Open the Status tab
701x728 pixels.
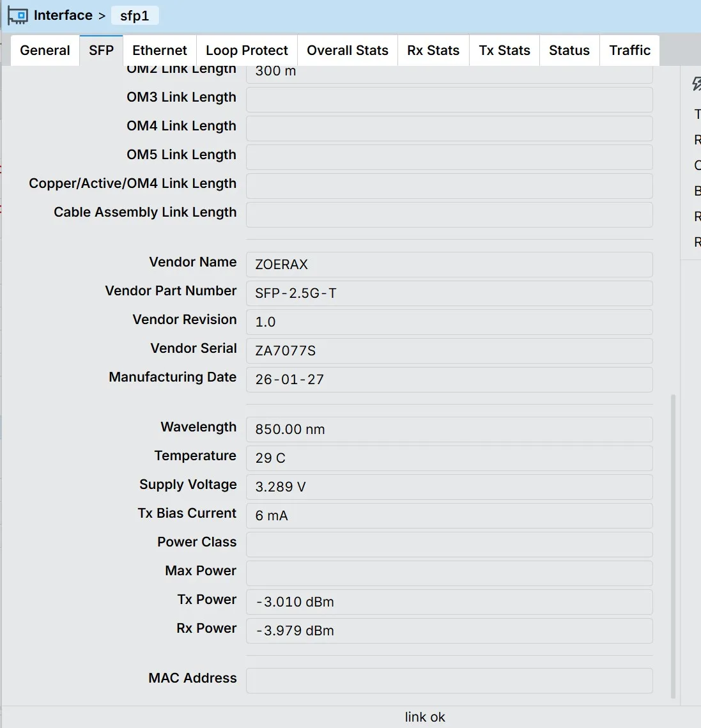(569, 50)
